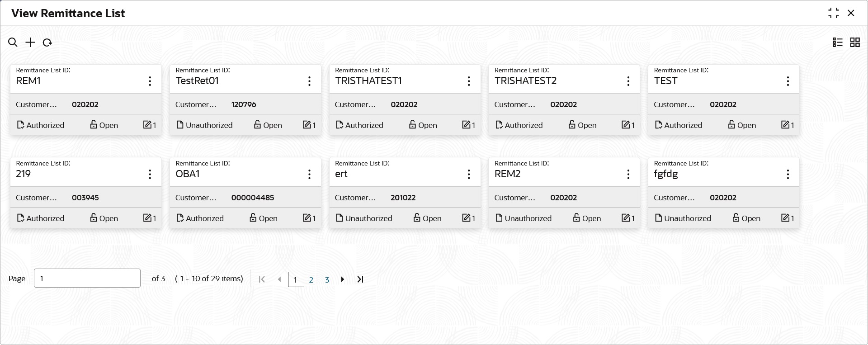
Task: Click the previous page arrow
Action: 279,279
